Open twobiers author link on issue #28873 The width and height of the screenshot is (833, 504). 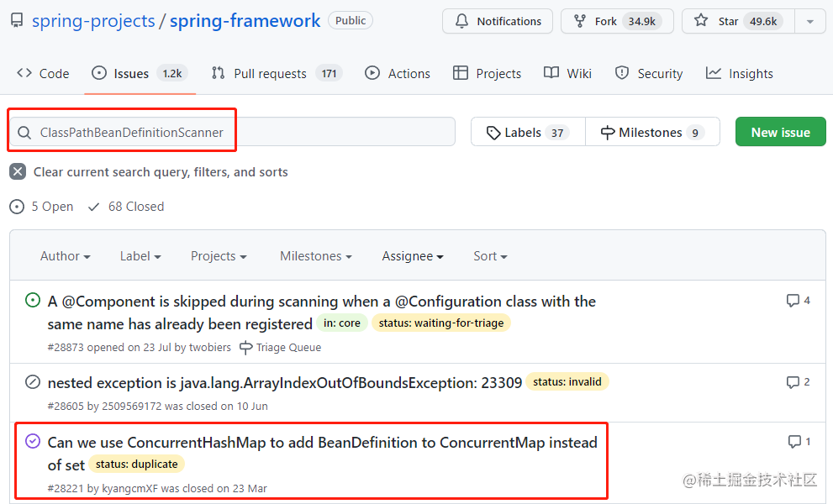(x=210, y=347)
